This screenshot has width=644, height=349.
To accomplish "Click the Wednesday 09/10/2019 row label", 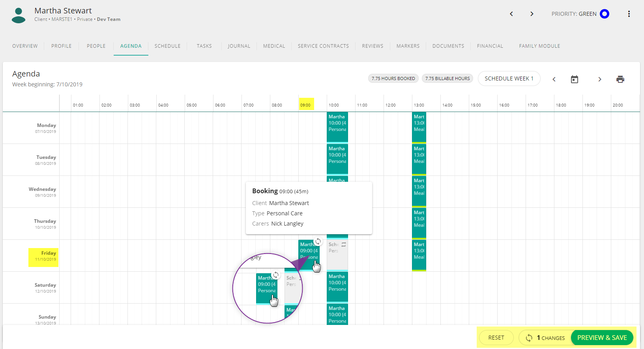I will click(43, 192).
